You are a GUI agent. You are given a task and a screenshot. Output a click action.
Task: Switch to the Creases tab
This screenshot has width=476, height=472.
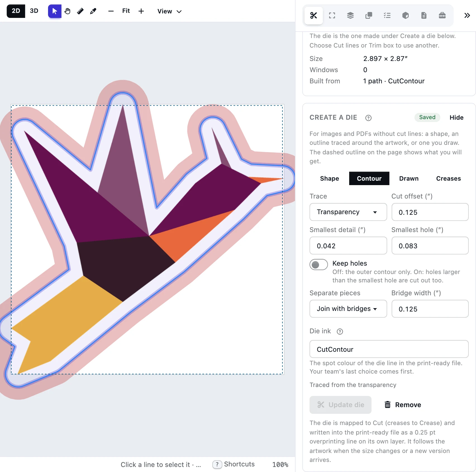[448, 178]
